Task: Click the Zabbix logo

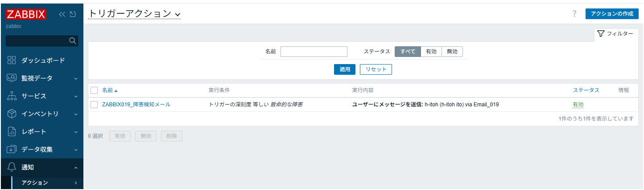Action: point(26,14)
